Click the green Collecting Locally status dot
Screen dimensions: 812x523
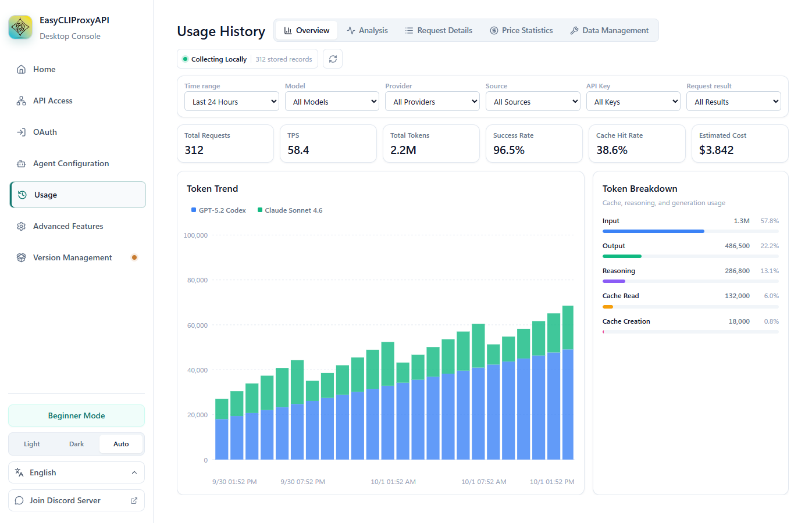186,59
